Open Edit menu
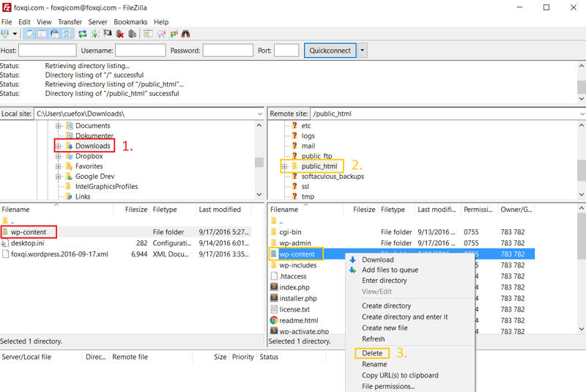The height and width of the screenshot is (392, 586). 24,22
